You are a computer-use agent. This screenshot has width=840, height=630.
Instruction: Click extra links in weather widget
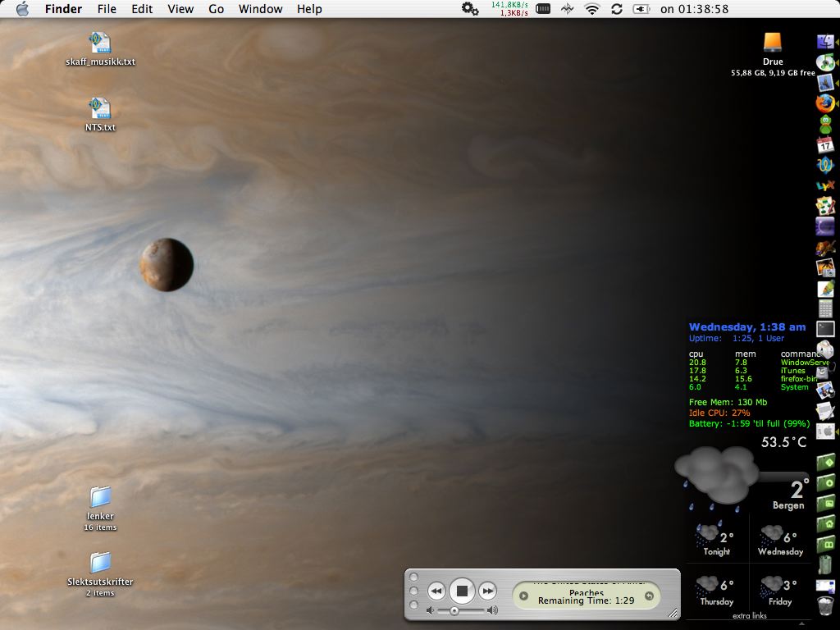pos(749,615)
